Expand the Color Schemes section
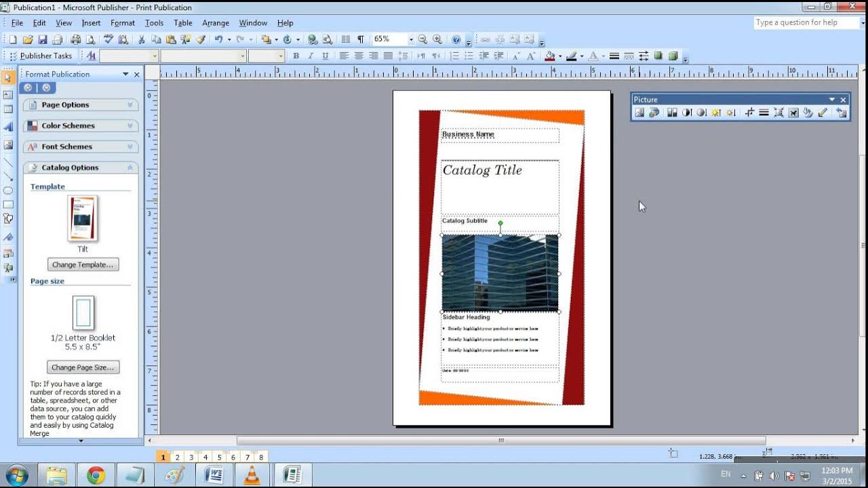Screen dimensions: 868x488 click(81, 125)
